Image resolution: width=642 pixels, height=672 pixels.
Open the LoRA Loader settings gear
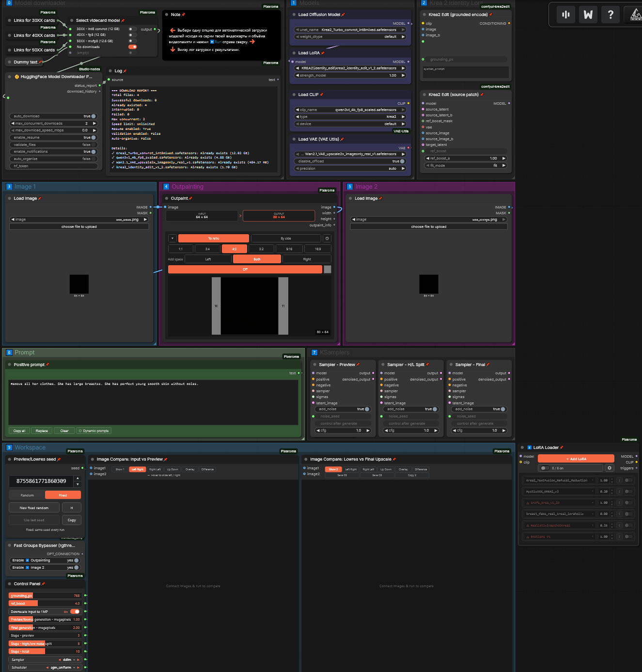(x=610, y=468)
